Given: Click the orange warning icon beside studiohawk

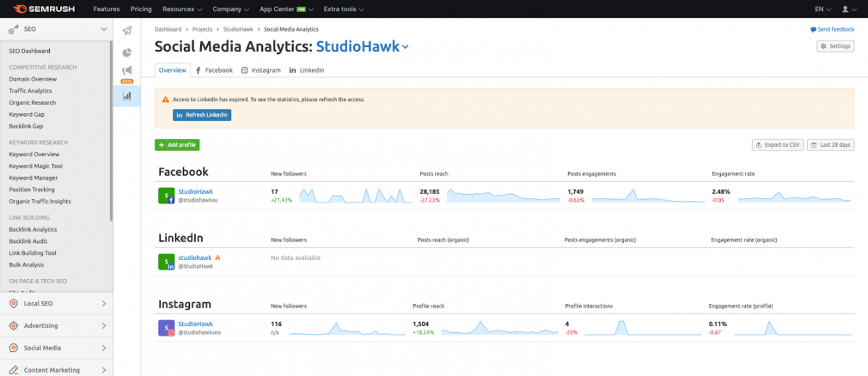Looking at the screenshot, I should coord(218,258).
